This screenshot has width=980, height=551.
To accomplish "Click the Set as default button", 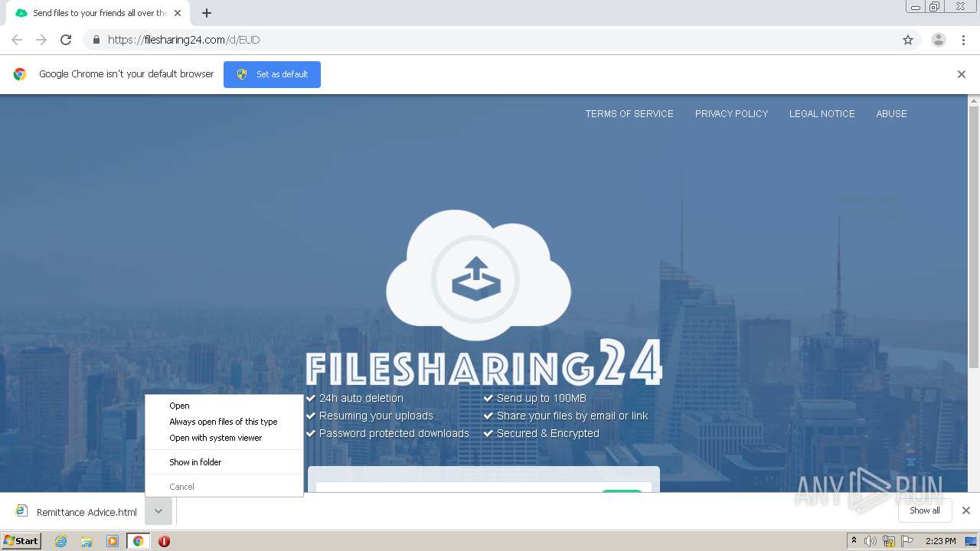I will (272, 74).
